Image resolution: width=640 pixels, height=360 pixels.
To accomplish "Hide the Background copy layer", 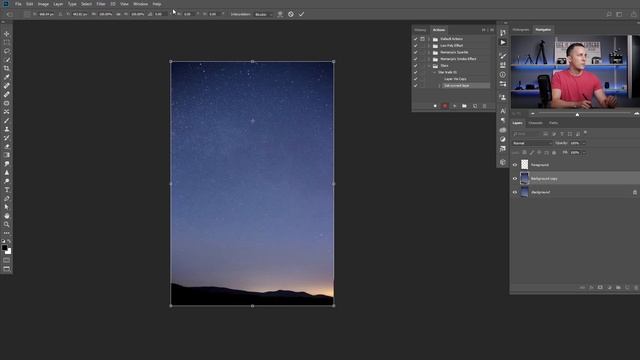I will click(515, 178).
